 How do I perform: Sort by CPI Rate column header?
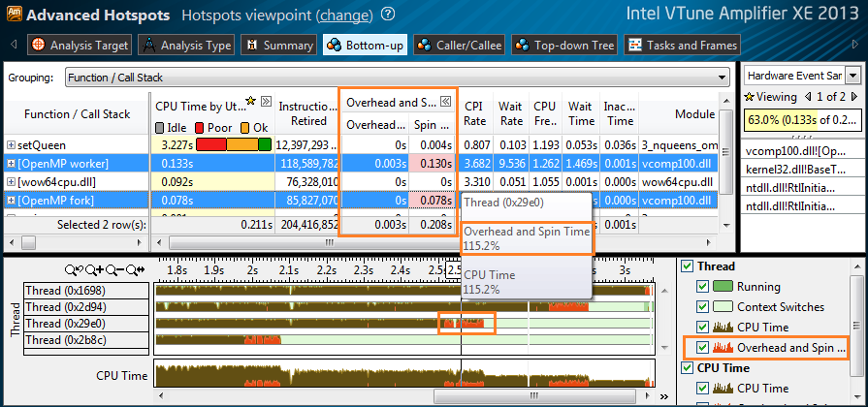point(474,113)
